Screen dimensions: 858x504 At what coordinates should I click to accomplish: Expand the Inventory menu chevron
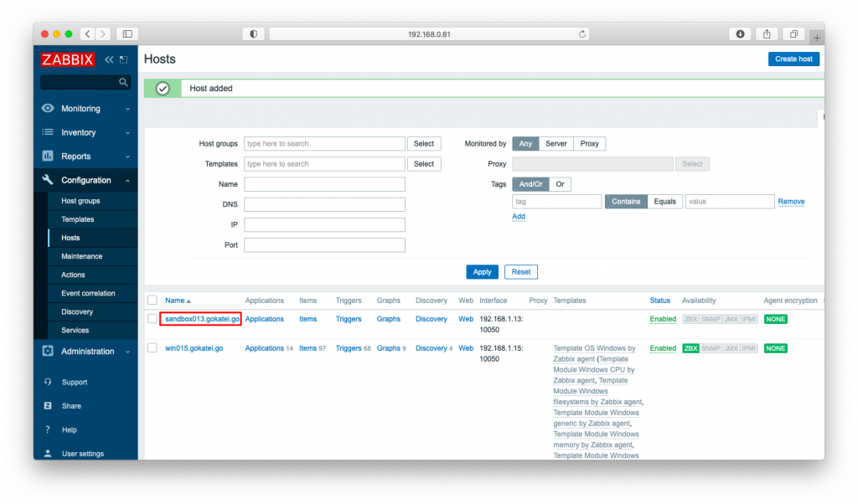pyautogui.click(x=127, y=132)
